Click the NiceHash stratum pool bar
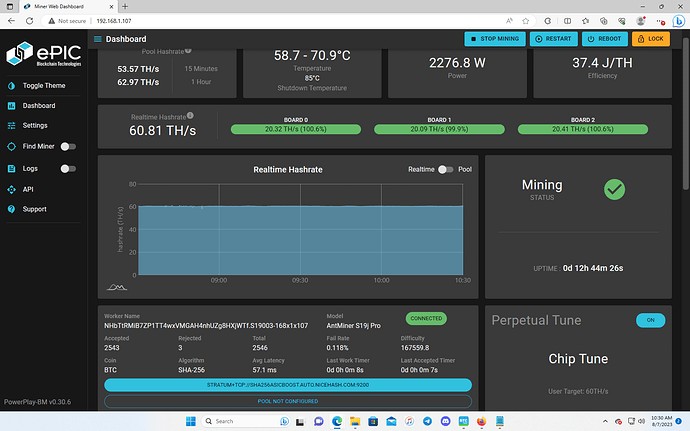 (x=288, y=385)
